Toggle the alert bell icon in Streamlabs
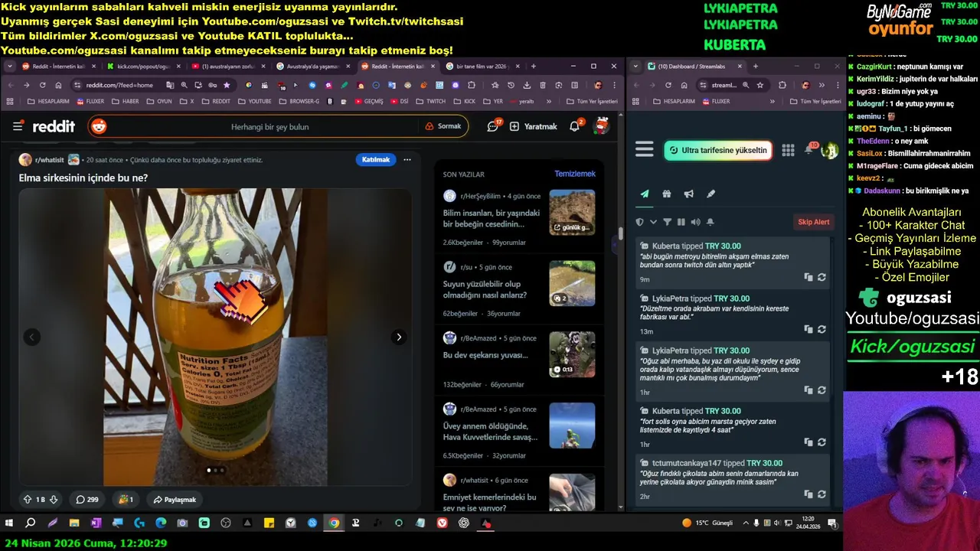 click(710, 222)
